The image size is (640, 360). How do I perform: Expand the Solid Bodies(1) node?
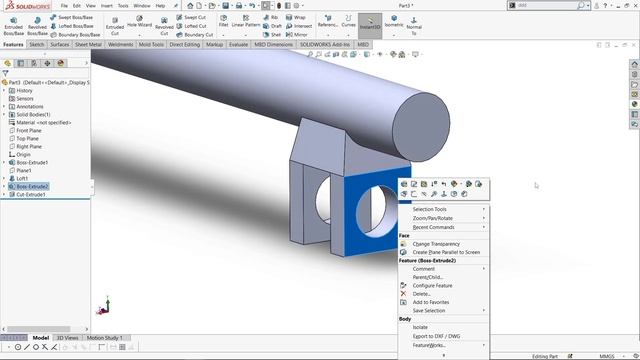point(4,115)
